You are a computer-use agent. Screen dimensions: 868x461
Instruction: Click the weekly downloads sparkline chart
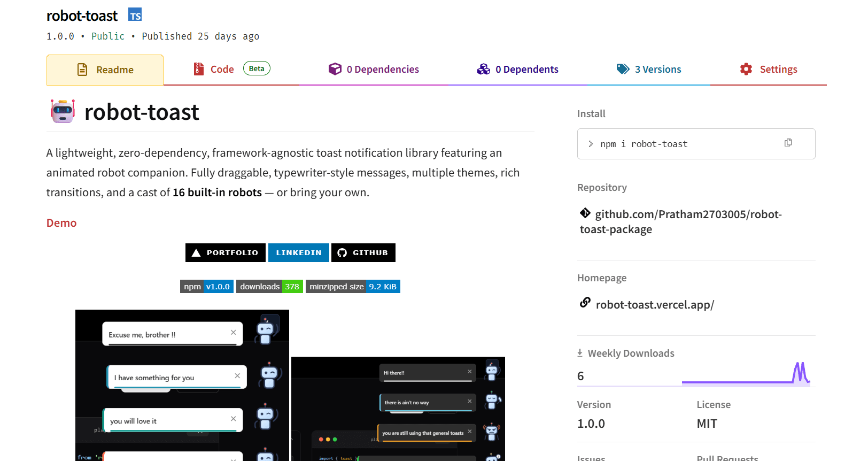click(746, 373)
